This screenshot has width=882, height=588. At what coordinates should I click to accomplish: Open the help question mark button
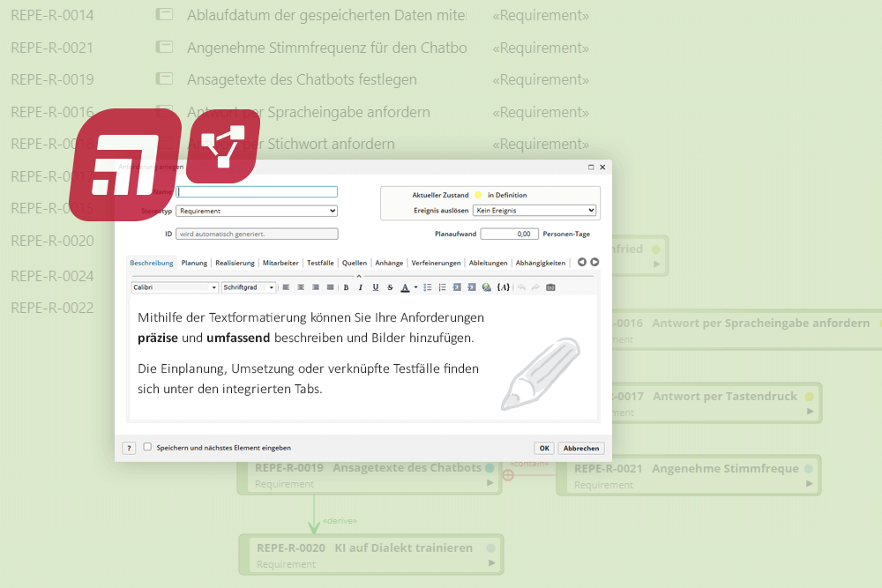pos(129,448)
